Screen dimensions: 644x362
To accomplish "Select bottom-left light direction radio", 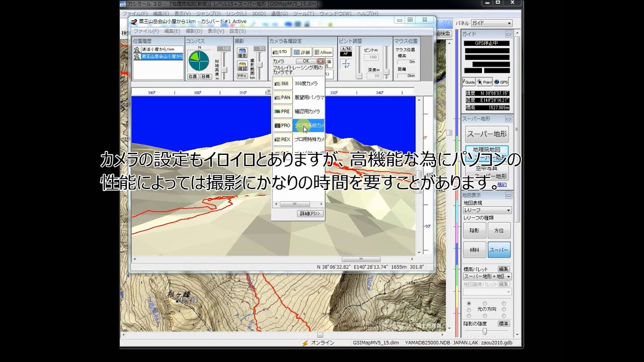I will tap(469, 316).
